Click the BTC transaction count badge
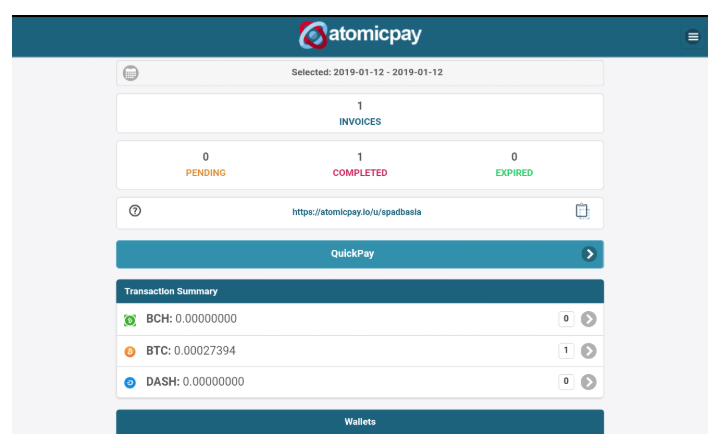The width and height of the screenshot is (715, 440). (566, 351)
